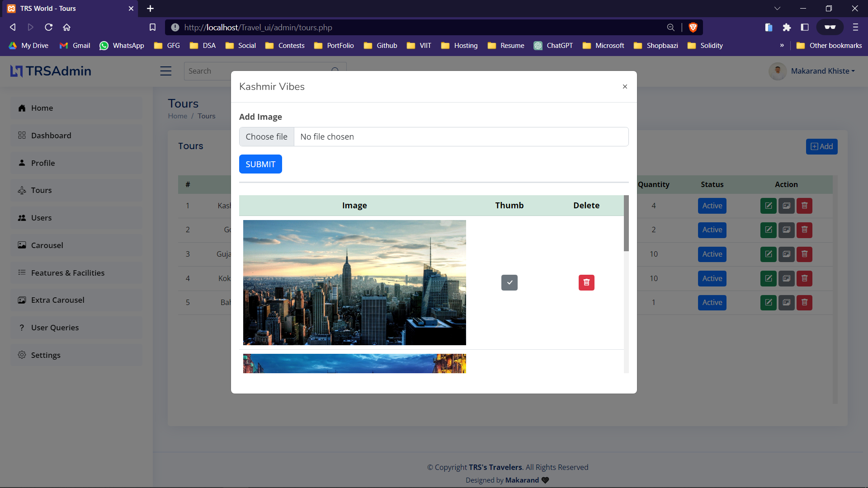The image size is (868, 488).
Task: Close the Kashmir Vibes modal dialog
Action: (625, 86)
